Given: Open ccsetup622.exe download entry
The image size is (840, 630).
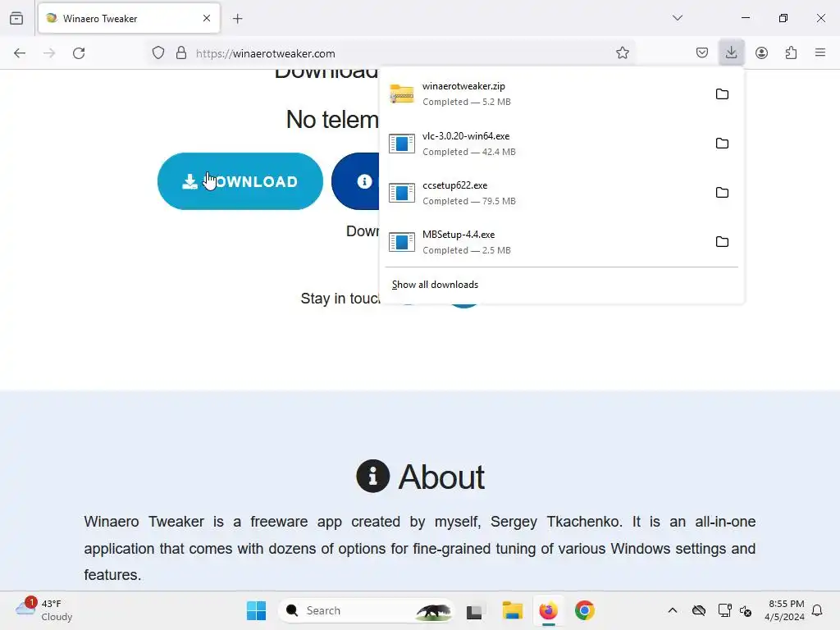Looking at the screenshot, I should (544, 193).
